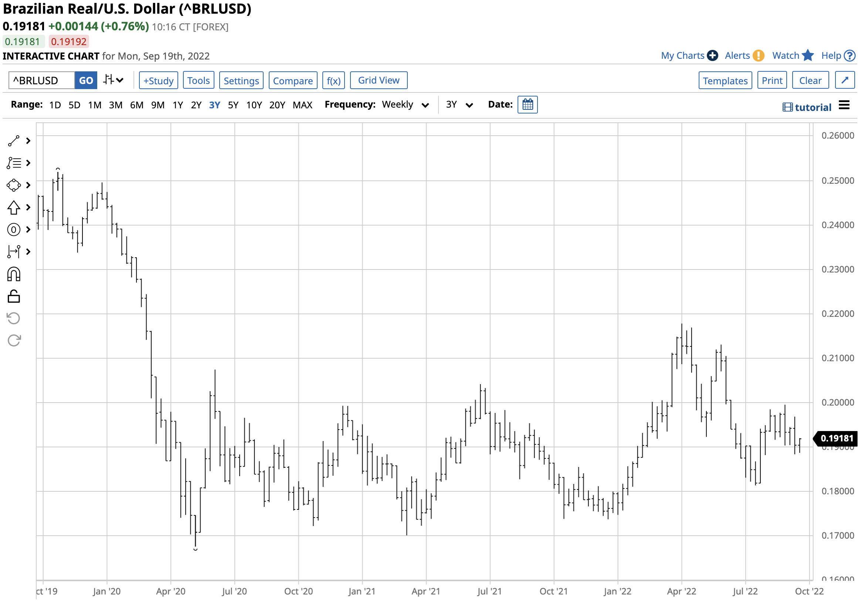
Task: Set range to 5D
Action: click(74, 105)
